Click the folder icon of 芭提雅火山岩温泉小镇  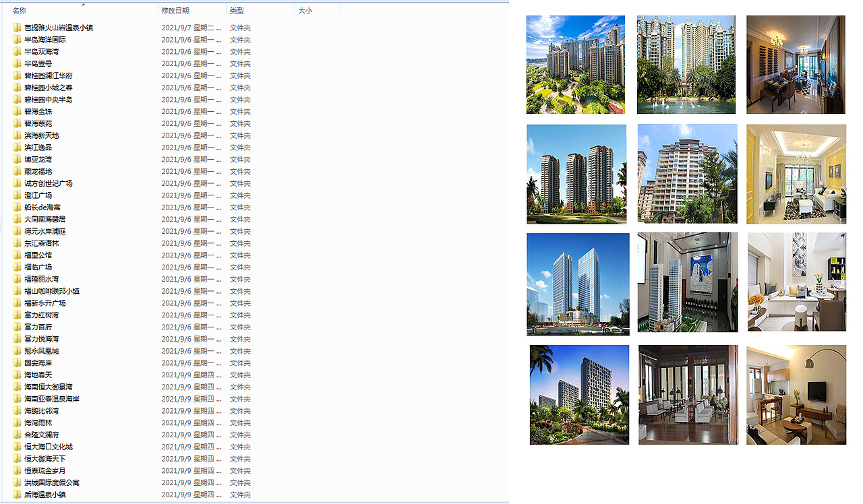tap(18, 28)
